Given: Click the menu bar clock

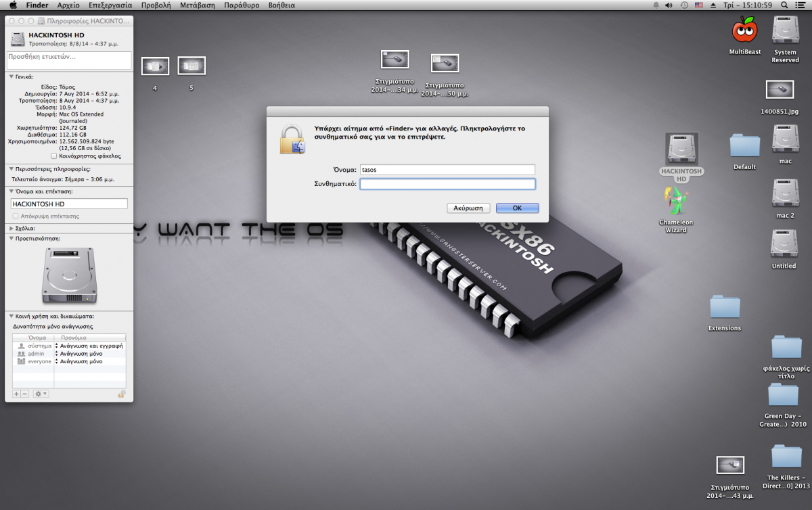Looking at the screenshot, I should click(x=748, y=5).
